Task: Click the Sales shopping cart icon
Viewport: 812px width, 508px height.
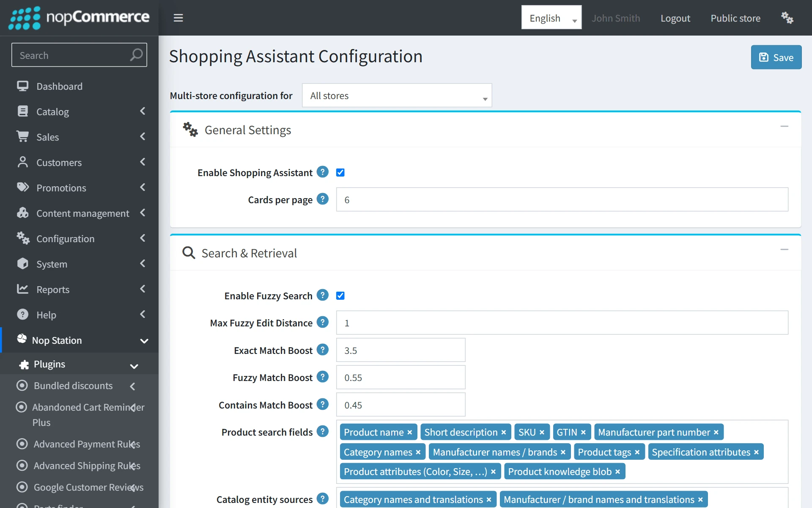Action: (x=22, y=136)
